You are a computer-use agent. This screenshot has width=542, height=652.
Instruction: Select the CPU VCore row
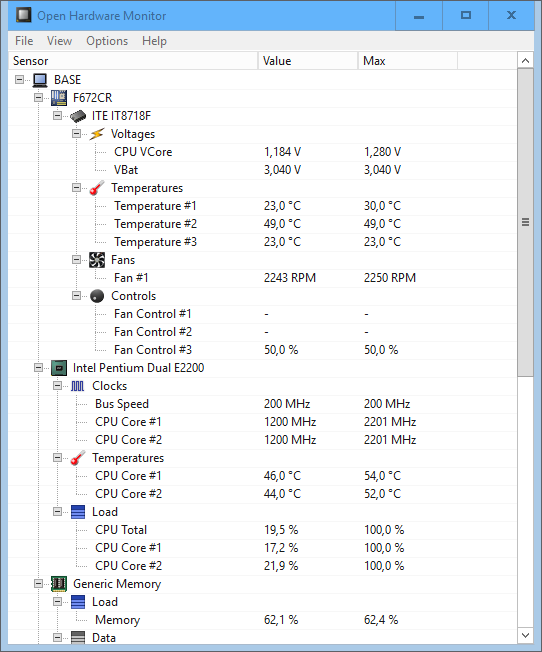262,152
